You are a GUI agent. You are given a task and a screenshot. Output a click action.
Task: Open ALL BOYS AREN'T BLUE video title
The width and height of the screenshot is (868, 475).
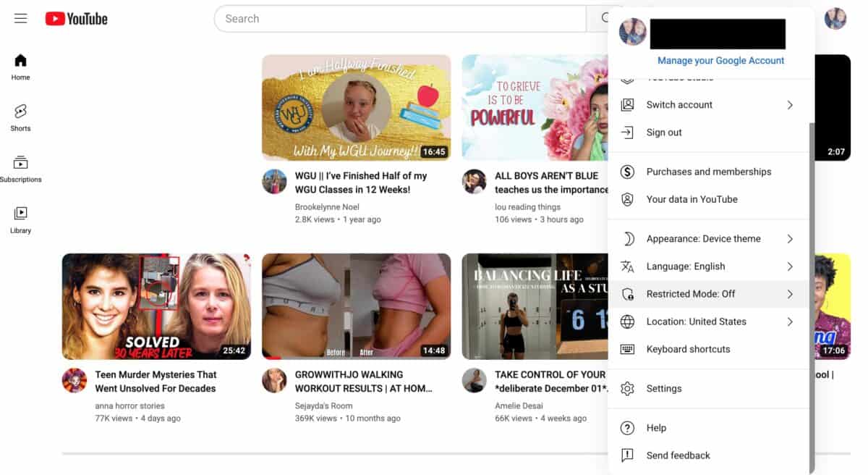tap(551, 182)
